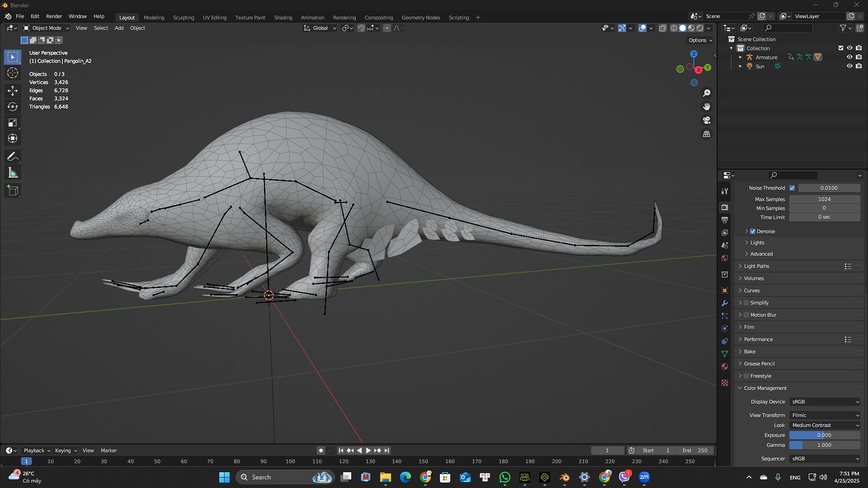The width and height of the screenshot is (868, 488).
Task: Switch to orthographic grid view icon
Action: (x=707, y=134)
